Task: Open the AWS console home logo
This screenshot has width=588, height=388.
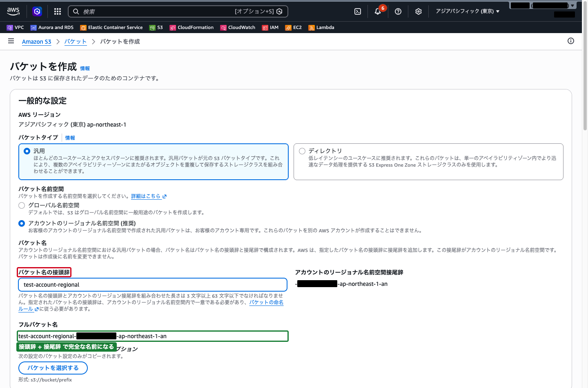Action: (13, 11)
